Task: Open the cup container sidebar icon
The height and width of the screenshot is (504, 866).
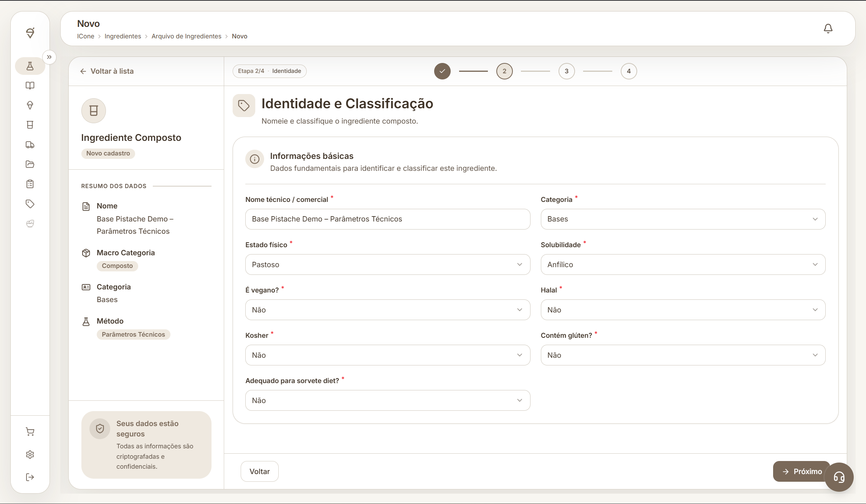Action: (30, 125)
